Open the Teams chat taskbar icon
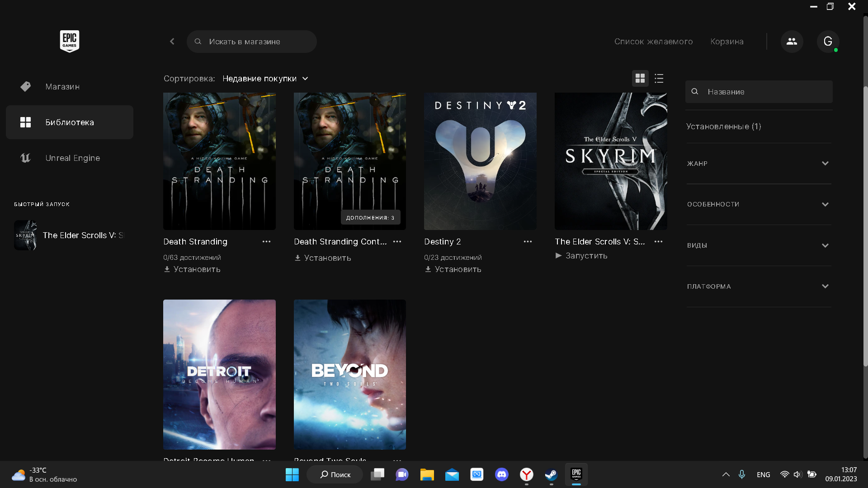 click(402, 474)
